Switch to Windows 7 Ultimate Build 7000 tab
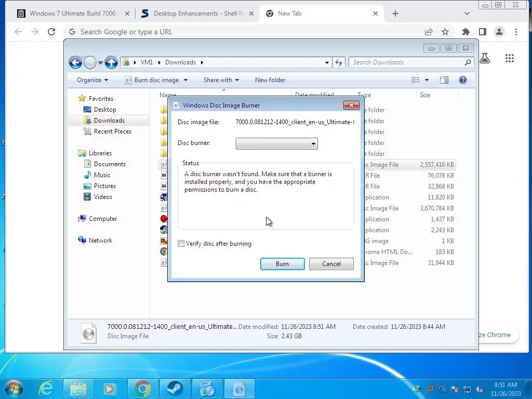The image size is (532, 399). tap(73, 14)
